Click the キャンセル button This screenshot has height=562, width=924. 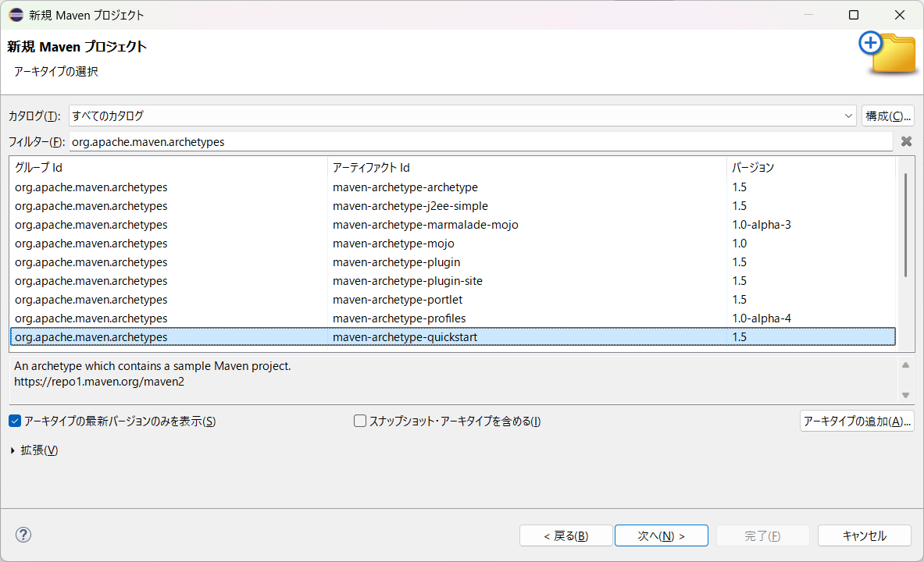864,535
